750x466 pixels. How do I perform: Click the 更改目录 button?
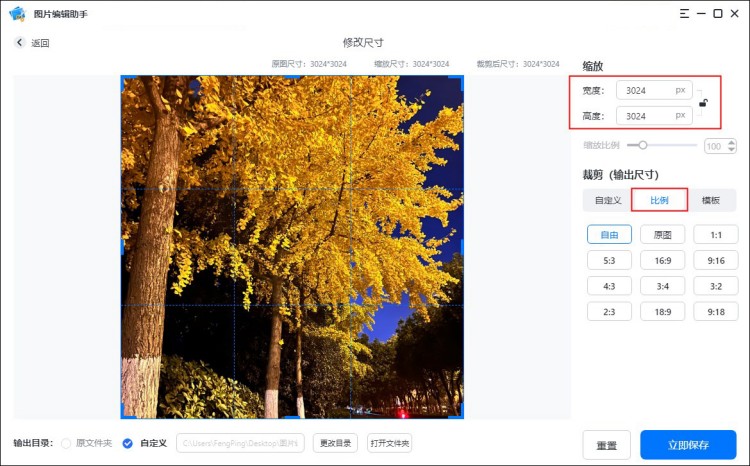tap(335, 443)
